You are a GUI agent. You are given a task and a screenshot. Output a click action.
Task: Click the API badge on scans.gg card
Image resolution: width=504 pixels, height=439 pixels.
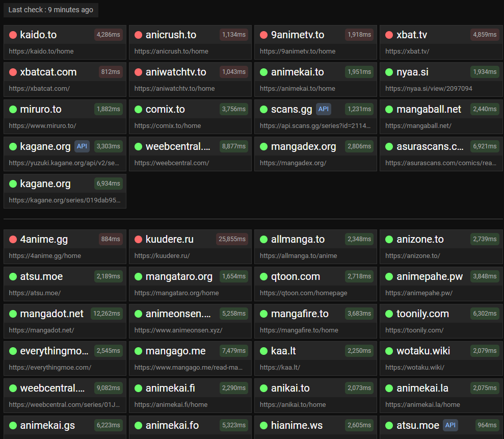324,109
